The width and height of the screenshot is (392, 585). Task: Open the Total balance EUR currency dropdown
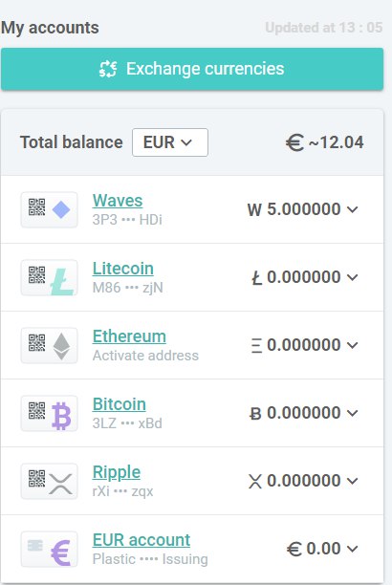170,142
